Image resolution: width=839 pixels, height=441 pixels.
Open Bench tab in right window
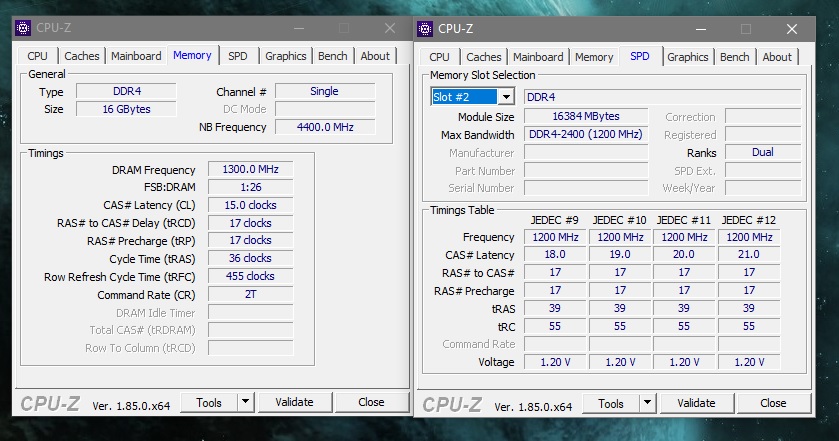pyautogui.click(x=735, y=57)
